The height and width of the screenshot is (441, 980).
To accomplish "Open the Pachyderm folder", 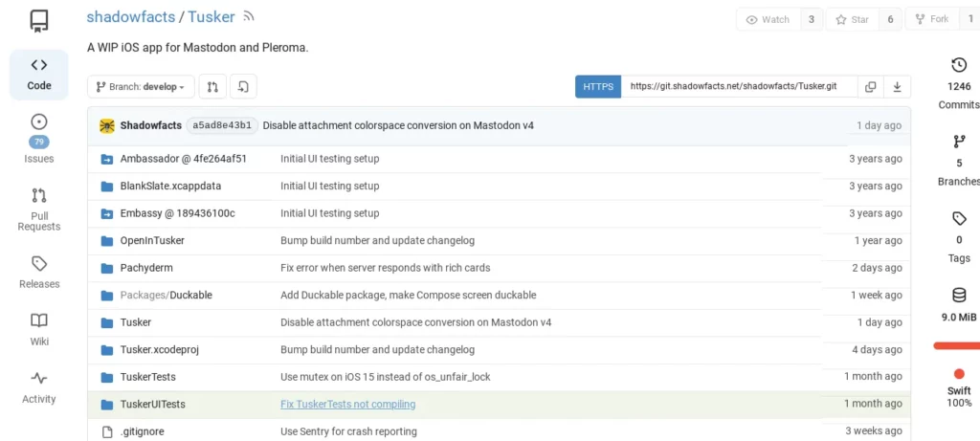I will 146,268.
